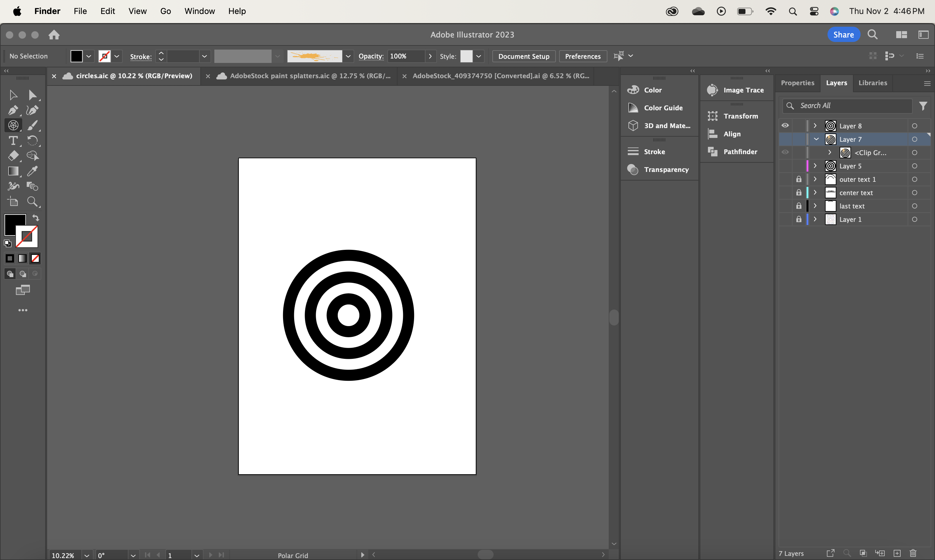Select the Eyedropper tool
The width and height of the screenshot is (935, 560).
(x=33, y=171)
